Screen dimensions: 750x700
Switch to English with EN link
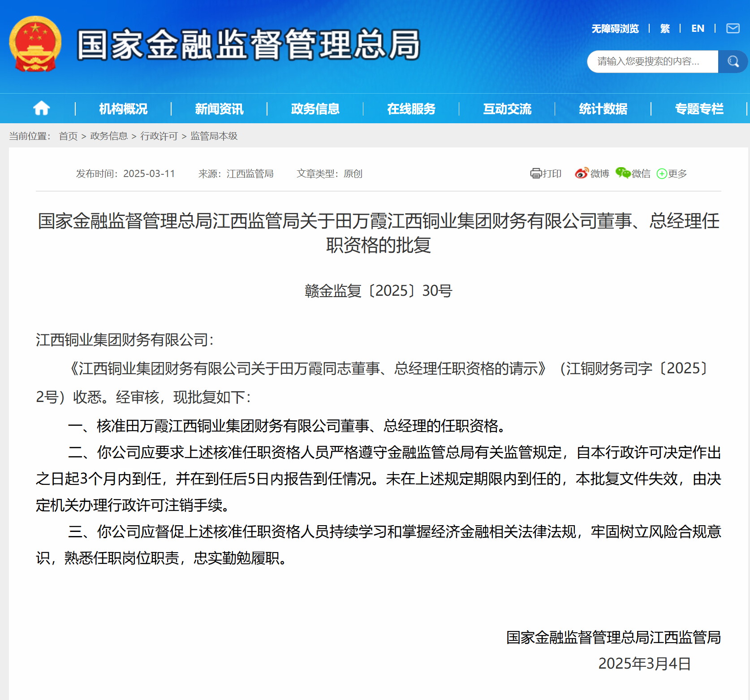tap(697, 29)
